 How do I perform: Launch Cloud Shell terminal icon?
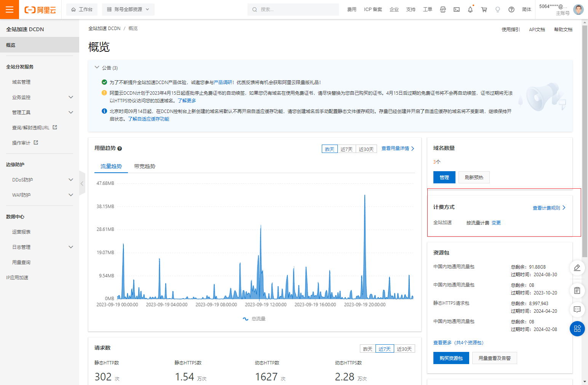[x=456, y=10]
